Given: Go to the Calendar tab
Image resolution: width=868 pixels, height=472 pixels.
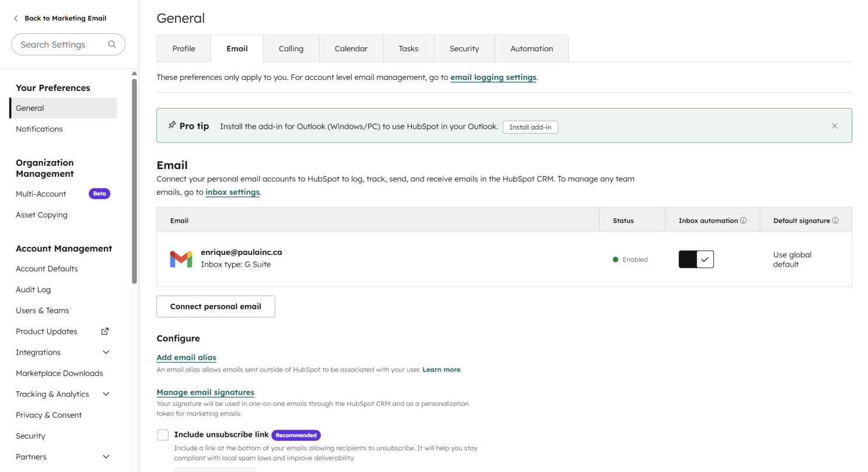Looking at the screenshot, I should point(351,48).
